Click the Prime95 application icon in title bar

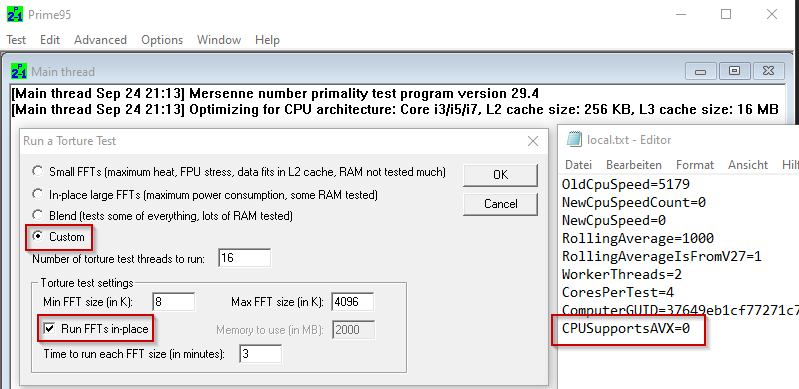point(14,14)
